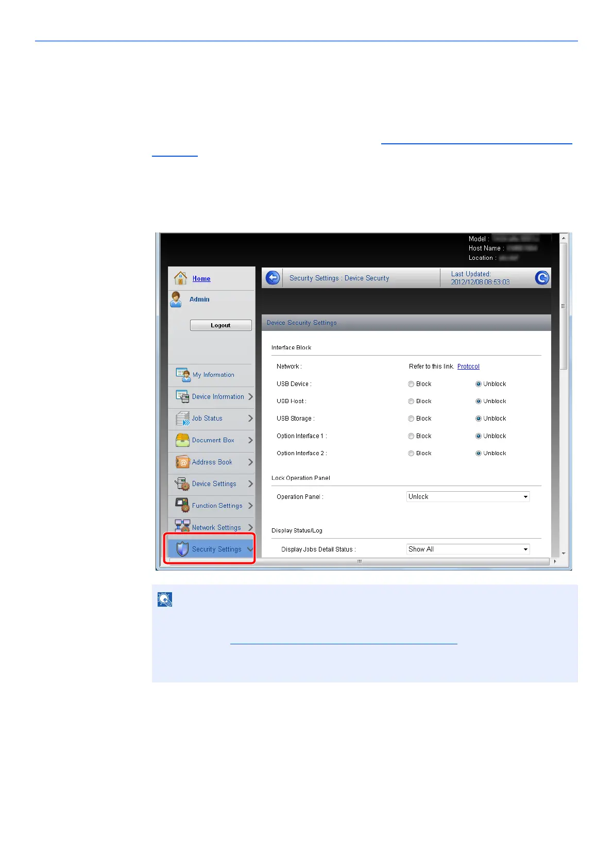Select Block for USB Storage
The width and height of the screenshot is (613, 868).
pos(411,419)
